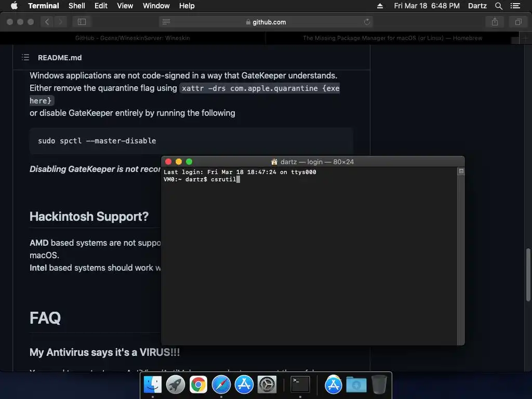Open a new Safari tab with plus button

pyautogui.click(x=525, y=38)
